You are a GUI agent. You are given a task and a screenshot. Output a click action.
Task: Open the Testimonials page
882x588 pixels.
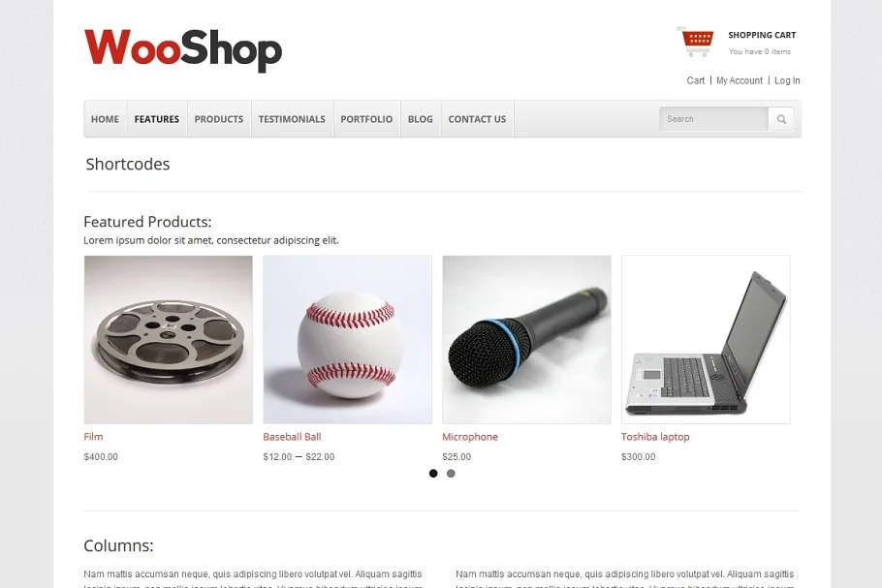[292, 119]
